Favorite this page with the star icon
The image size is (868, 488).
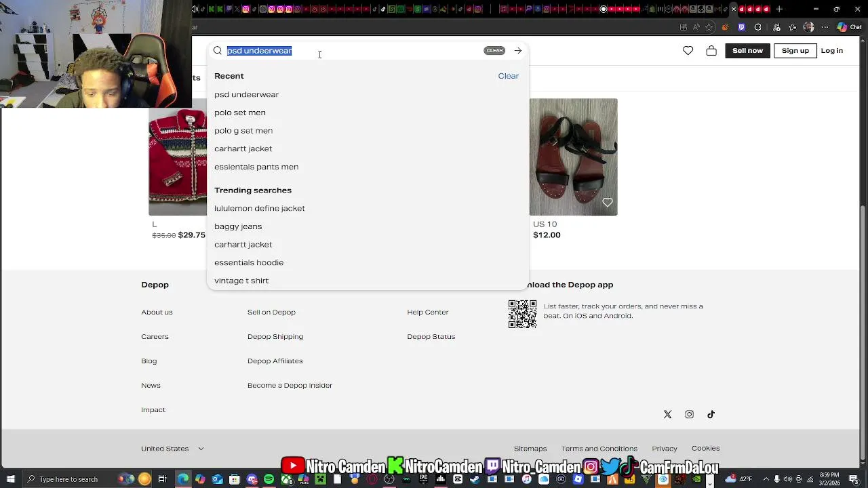click(x=709, y=27)
